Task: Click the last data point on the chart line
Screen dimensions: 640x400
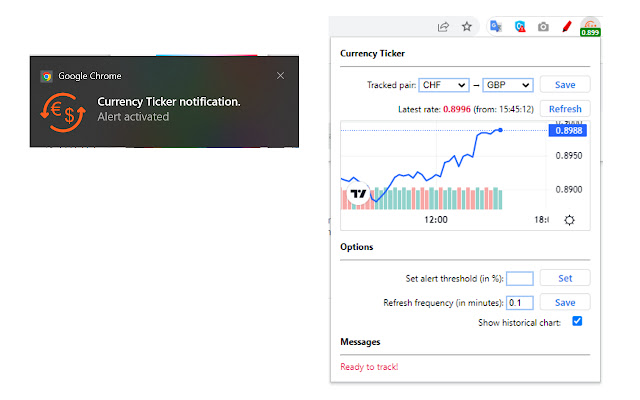Action: click(x=500, y=130)
